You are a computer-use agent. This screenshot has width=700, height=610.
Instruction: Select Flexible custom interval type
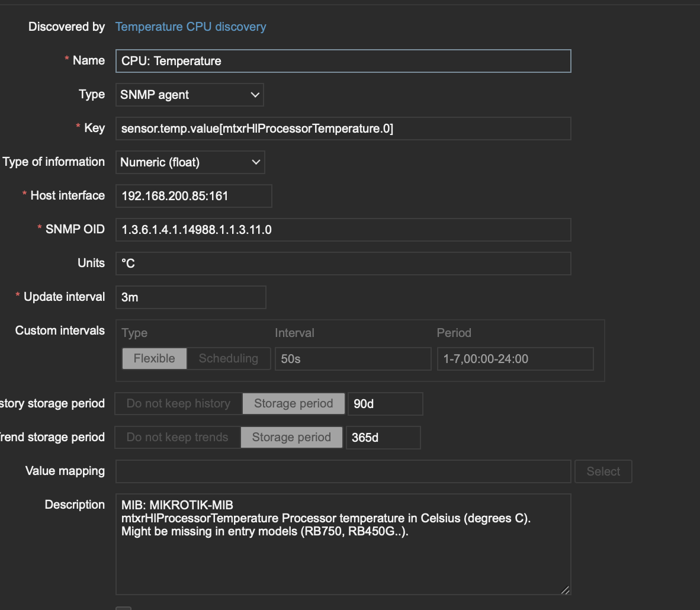(x=155, y=358)
